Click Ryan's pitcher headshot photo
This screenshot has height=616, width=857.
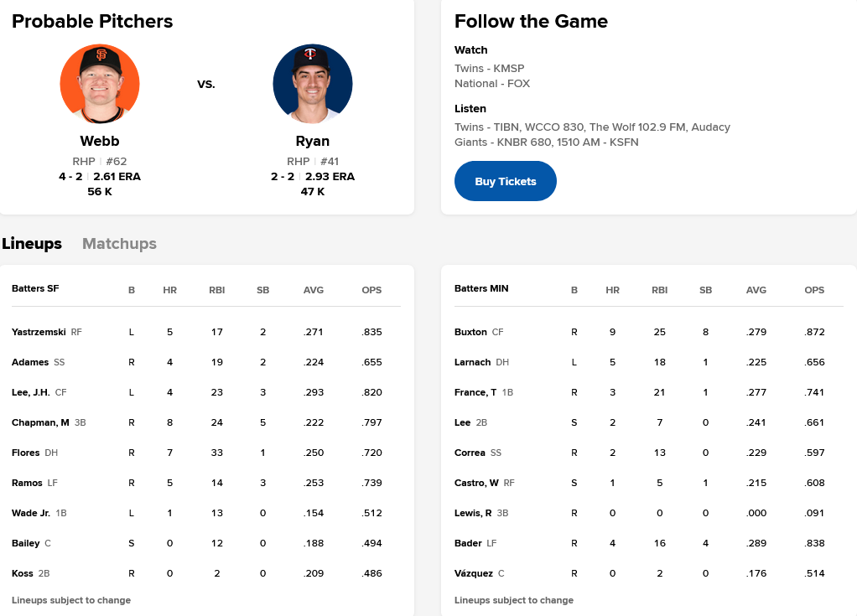(312, 84)
